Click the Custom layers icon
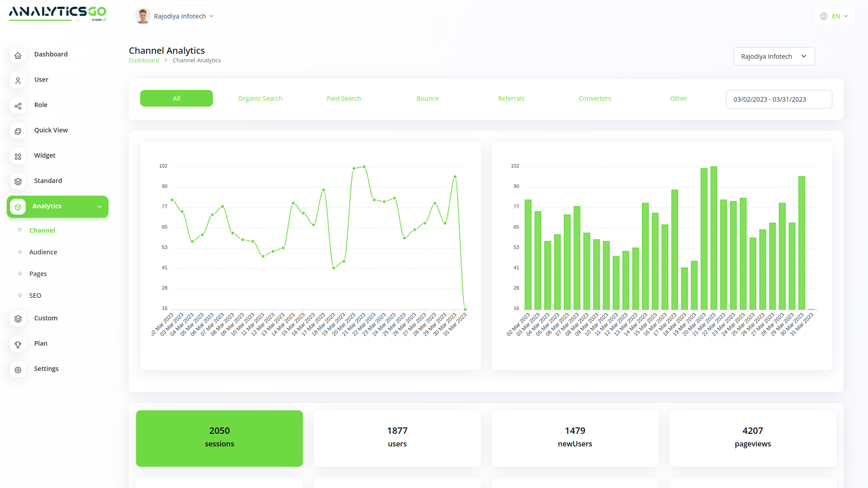The width and height of the screenshot is (868, 488). click(x=18, y=319)
